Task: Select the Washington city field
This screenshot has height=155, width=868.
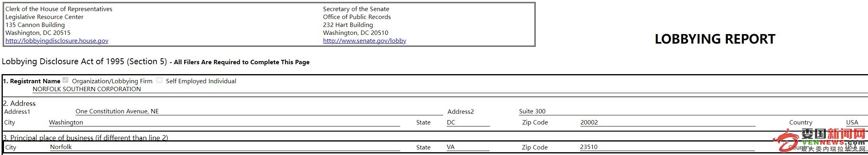Action: [224, 122]
